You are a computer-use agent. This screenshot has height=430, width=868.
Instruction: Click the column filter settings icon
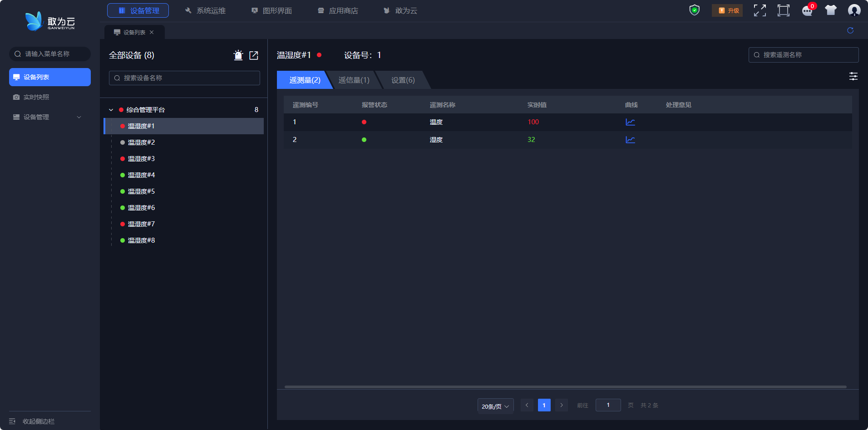(853, 76)
